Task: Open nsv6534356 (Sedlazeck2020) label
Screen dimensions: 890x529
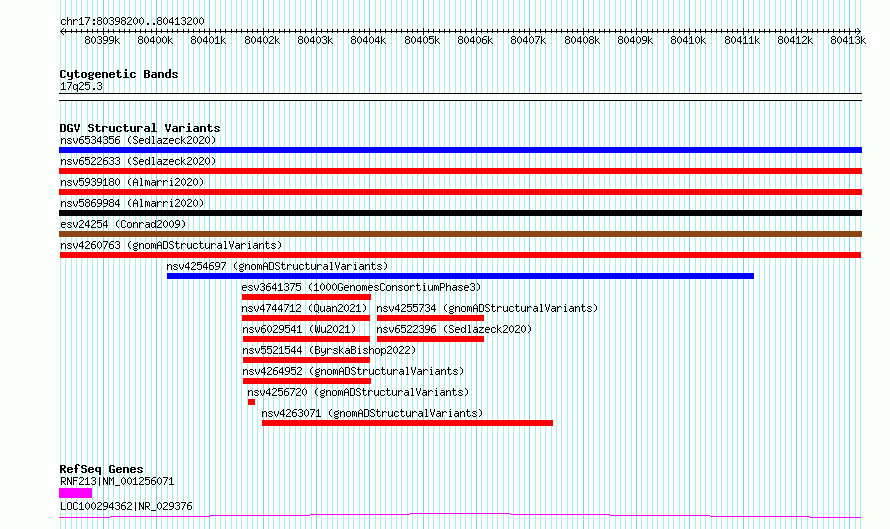Action: pyautogui.click(x=138, y=140)
